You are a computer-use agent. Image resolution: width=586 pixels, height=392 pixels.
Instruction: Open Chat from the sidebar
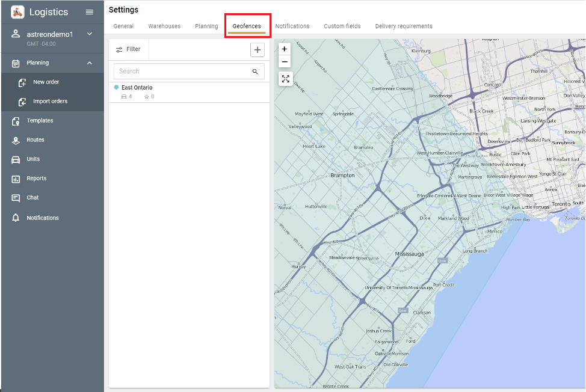click(x=32, y=198)
